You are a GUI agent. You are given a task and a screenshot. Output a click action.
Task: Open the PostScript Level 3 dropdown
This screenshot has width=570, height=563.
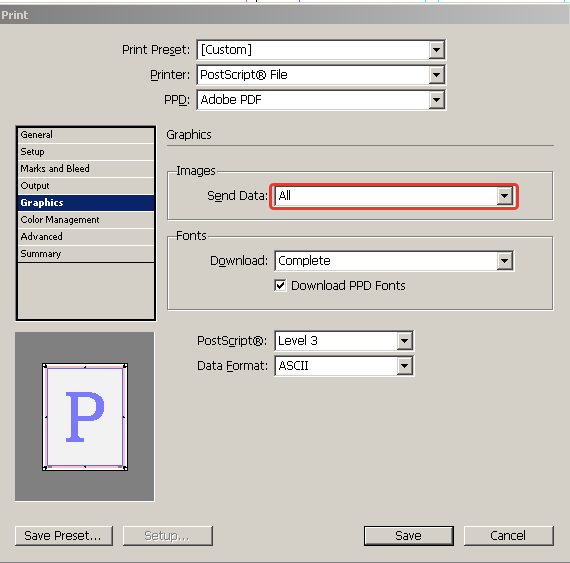(344, 341)
